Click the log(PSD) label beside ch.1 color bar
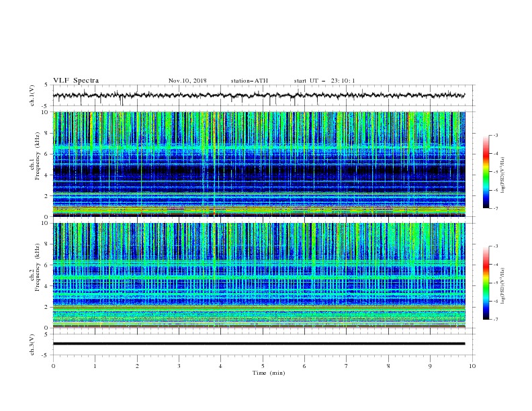532x411 pixels. (x=503, y=175)
